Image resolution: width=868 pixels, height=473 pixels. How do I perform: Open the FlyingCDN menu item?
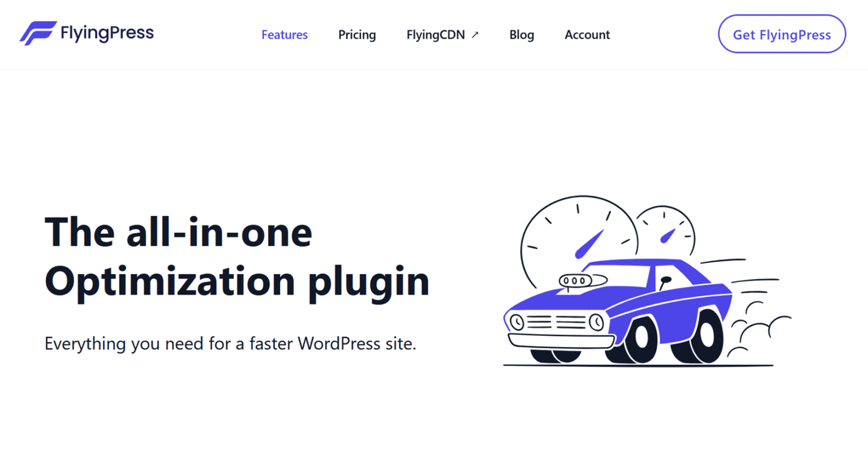tap(435, 34)
